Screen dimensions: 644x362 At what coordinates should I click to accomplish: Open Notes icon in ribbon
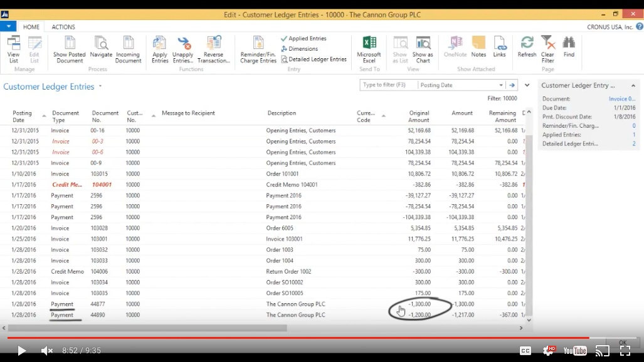point(478,47)
